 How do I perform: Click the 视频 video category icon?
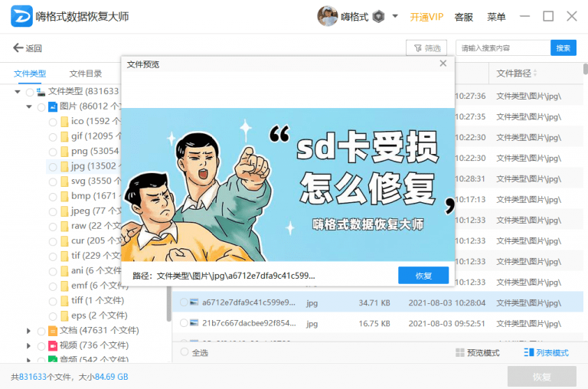[x=53, y=345]
